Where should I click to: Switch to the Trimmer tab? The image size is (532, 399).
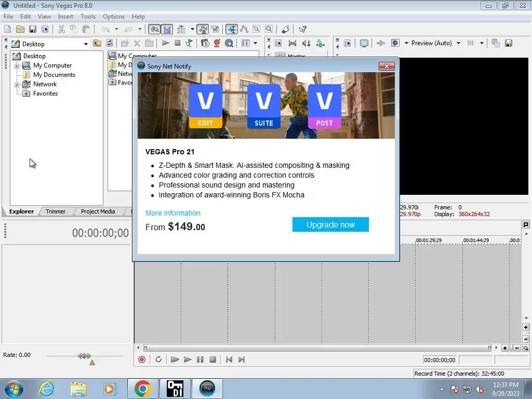pos(56,211)
